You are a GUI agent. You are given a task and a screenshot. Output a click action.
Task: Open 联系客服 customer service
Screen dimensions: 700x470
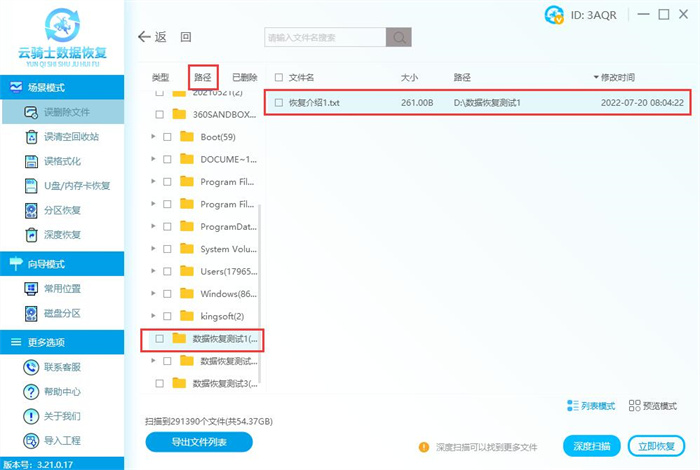point(62,368)
